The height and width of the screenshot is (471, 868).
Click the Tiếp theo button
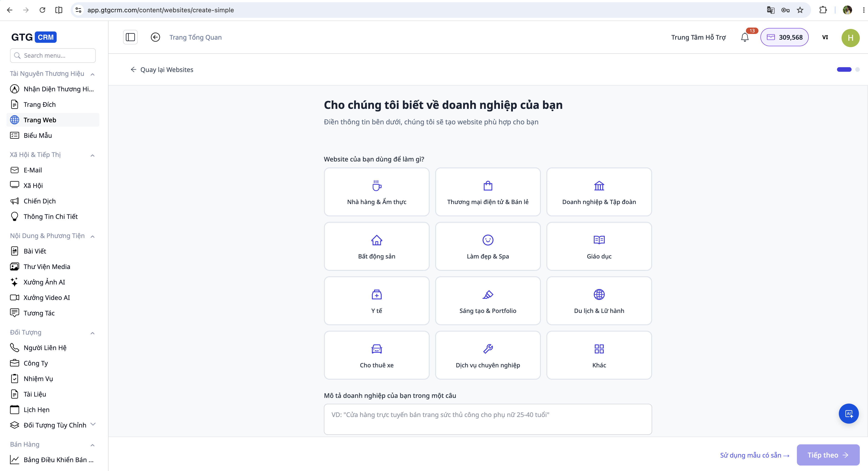click(828, 455)
